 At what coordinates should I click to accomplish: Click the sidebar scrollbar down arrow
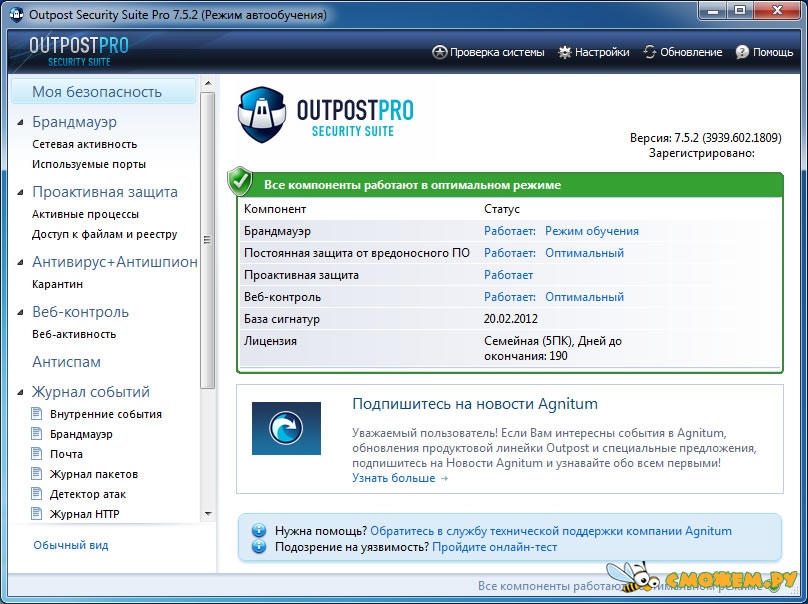208,513
